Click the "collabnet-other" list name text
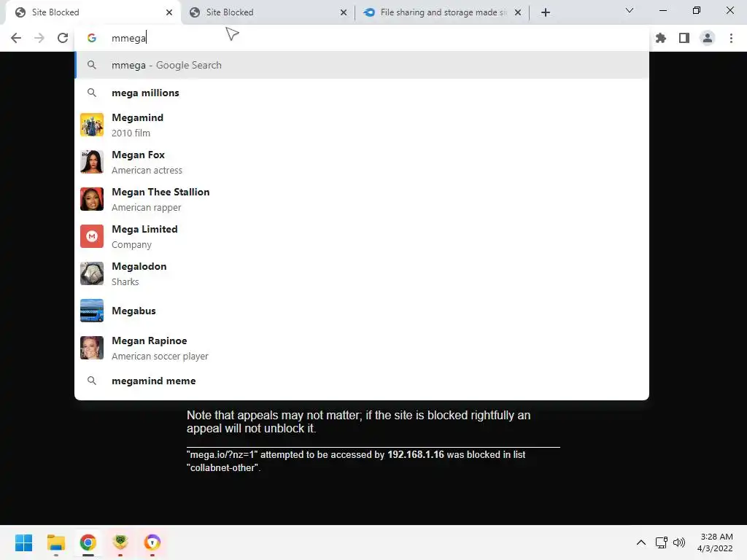747x560 pixels. point(222,468)
